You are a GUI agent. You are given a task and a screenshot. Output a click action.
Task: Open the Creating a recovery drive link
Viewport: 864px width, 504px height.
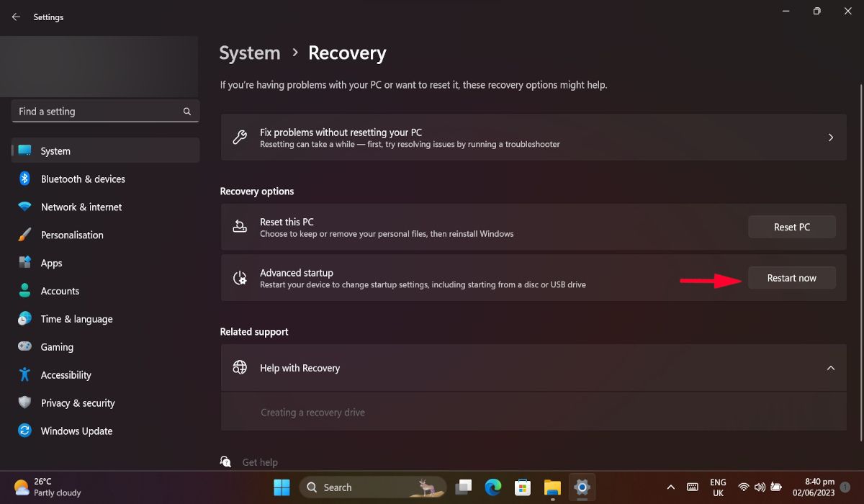point(312,412)
